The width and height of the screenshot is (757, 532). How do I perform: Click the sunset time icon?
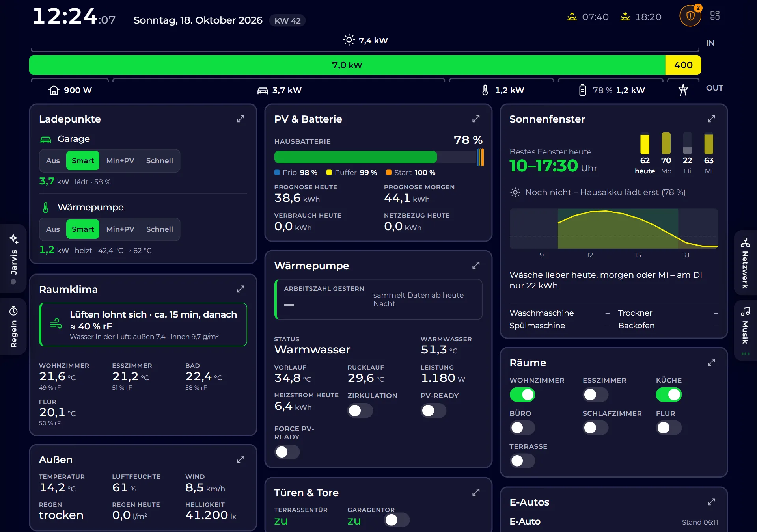(x=625, y=17)
